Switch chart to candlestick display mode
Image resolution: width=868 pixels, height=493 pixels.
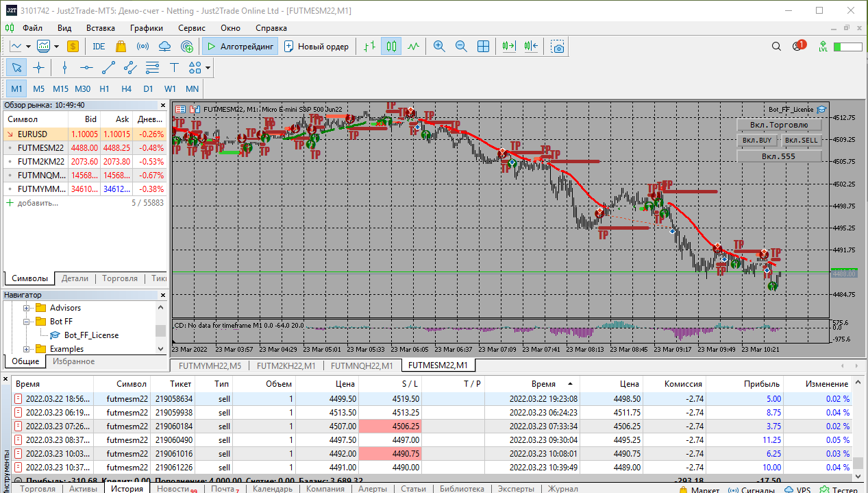pos(391,47)
